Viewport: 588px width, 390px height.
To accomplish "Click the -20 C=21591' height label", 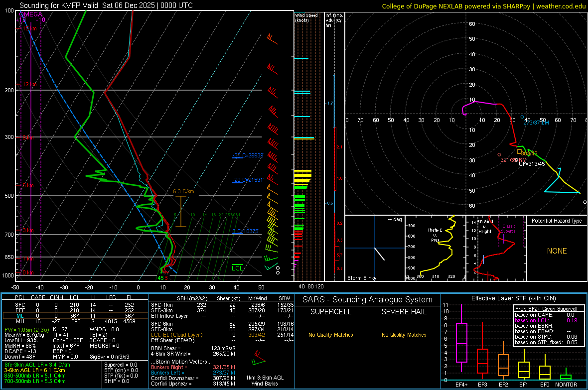I will 248,180.
